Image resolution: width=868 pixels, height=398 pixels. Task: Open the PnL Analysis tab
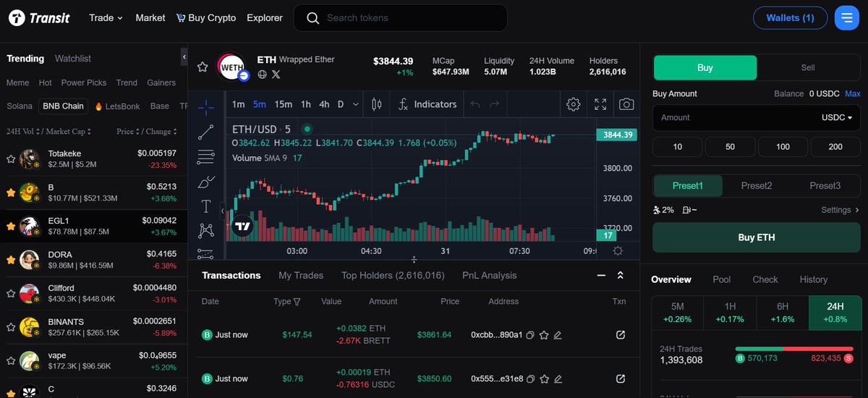[490, 276]
